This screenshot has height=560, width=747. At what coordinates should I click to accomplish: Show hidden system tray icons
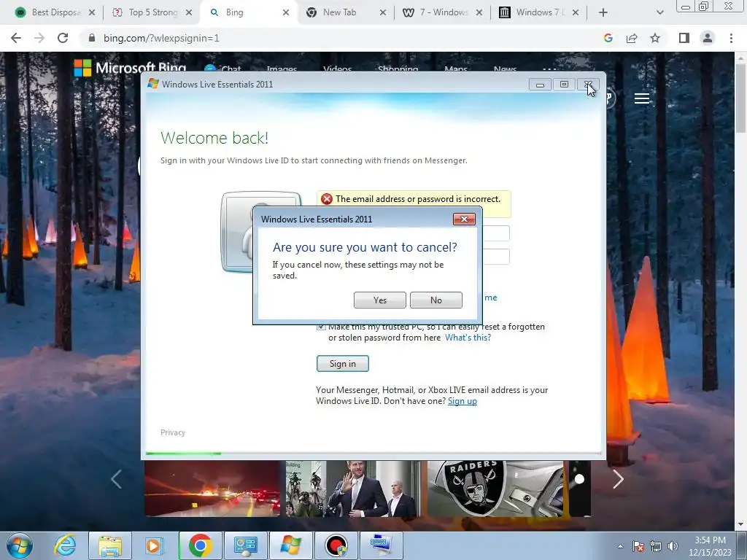(x=620, y=546)
